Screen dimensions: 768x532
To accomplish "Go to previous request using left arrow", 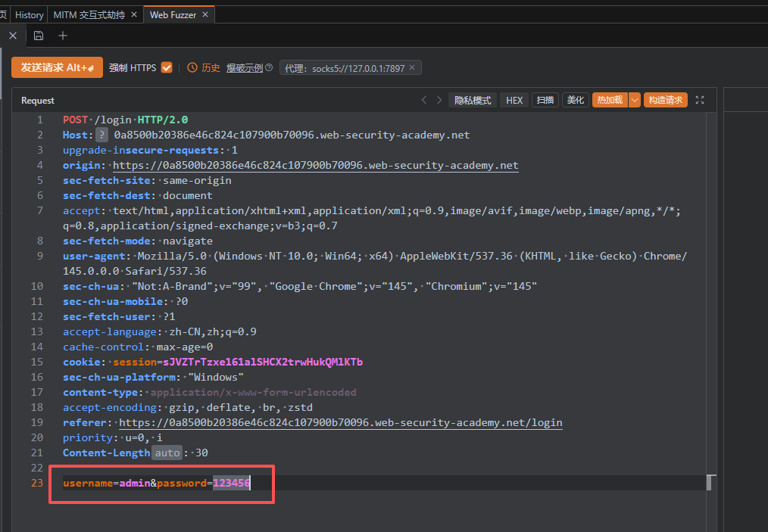I will pyautogui.click(x=424, y=100).
